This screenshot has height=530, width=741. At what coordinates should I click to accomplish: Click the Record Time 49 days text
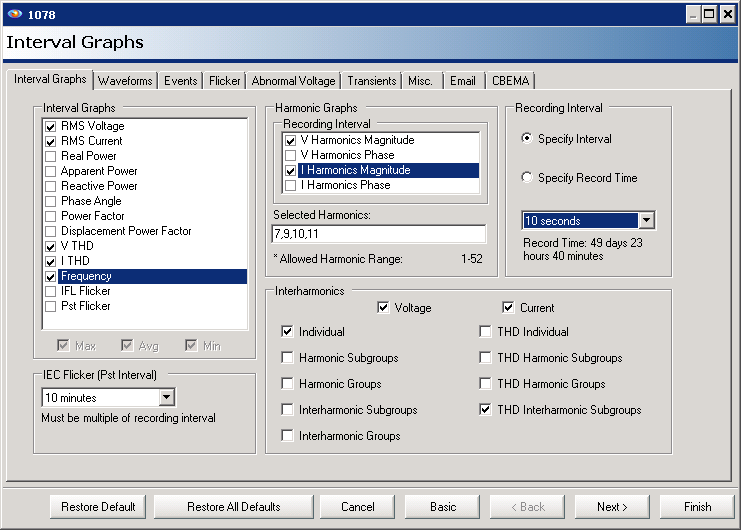pyautogui.click(x=583, y=249)
